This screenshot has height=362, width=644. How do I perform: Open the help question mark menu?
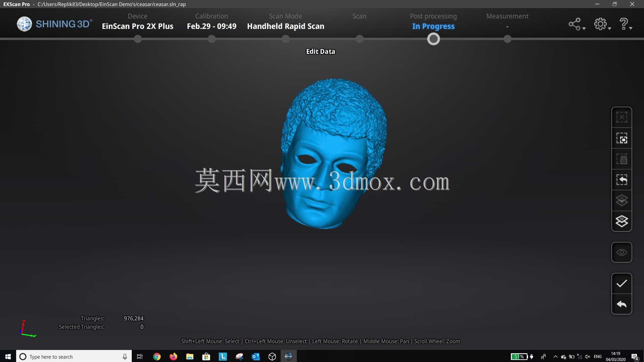(x=625, y=24)
